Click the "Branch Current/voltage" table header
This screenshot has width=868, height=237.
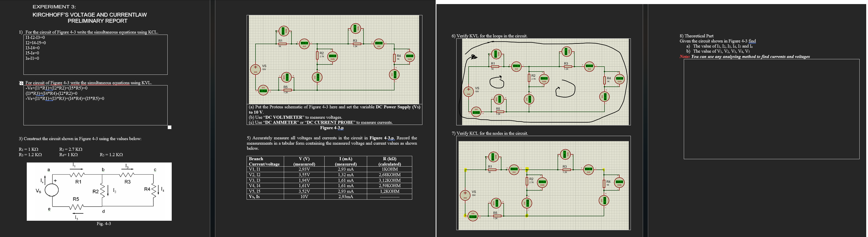(265, 161)
